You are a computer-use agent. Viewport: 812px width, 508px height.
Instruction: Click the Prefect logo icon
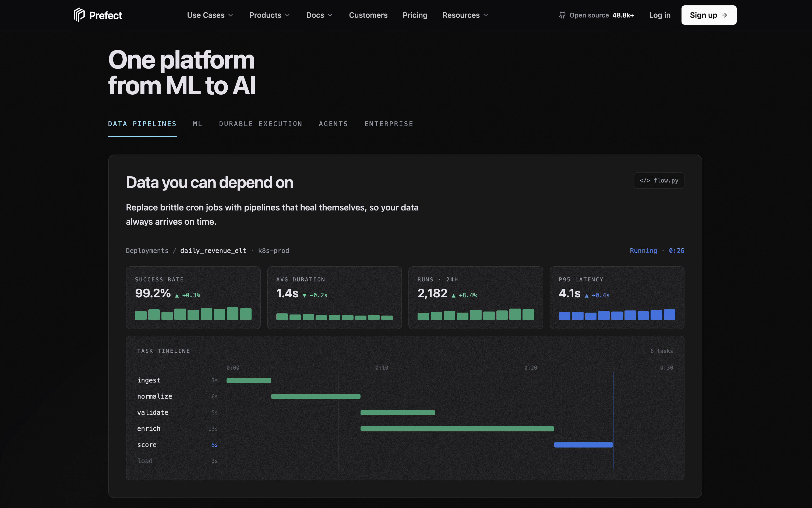coord(79,15)
